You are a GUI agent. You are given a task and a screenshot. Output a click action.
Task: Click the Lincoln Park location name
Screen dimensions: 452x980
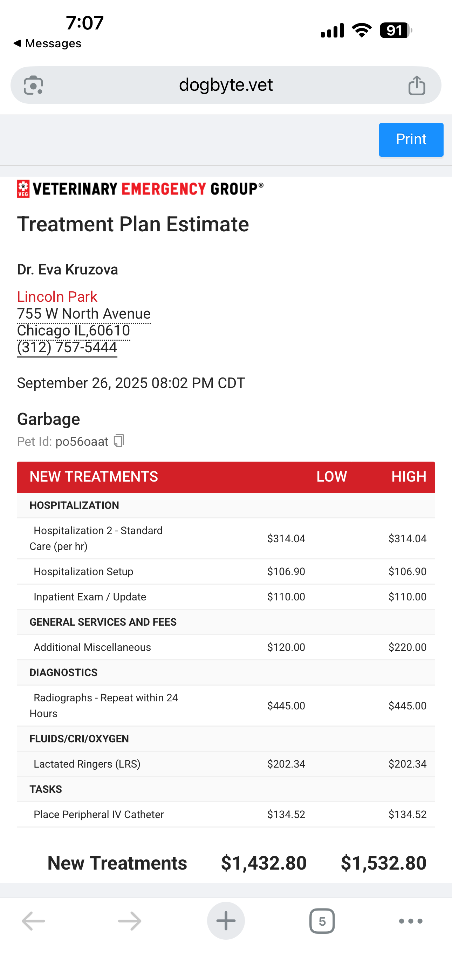[x=57, y=297]
